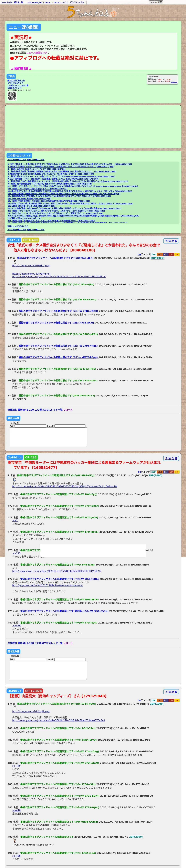The width and height of the screenshot is (186, 868).
Task: Open the QR code image in ご案内
Action: 12,96
